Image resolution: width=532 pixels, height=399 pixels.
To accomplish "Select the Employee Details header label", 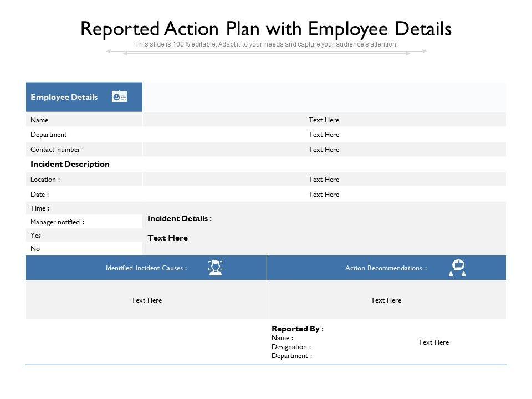I will 64,98.
